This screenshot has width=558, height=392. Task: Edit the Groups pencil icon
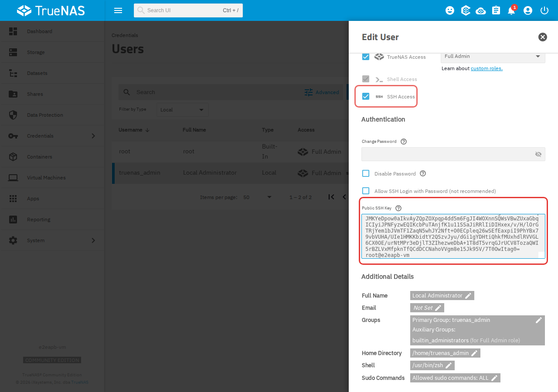pos(539,320)
